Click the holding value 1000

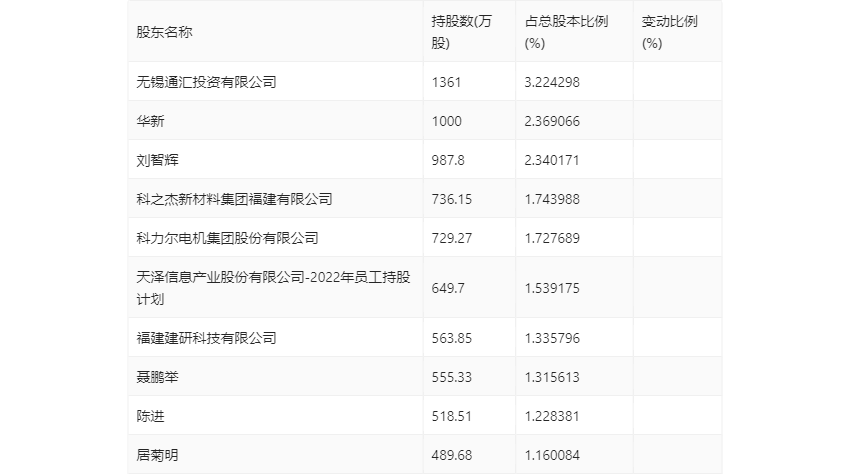[447, 121]
